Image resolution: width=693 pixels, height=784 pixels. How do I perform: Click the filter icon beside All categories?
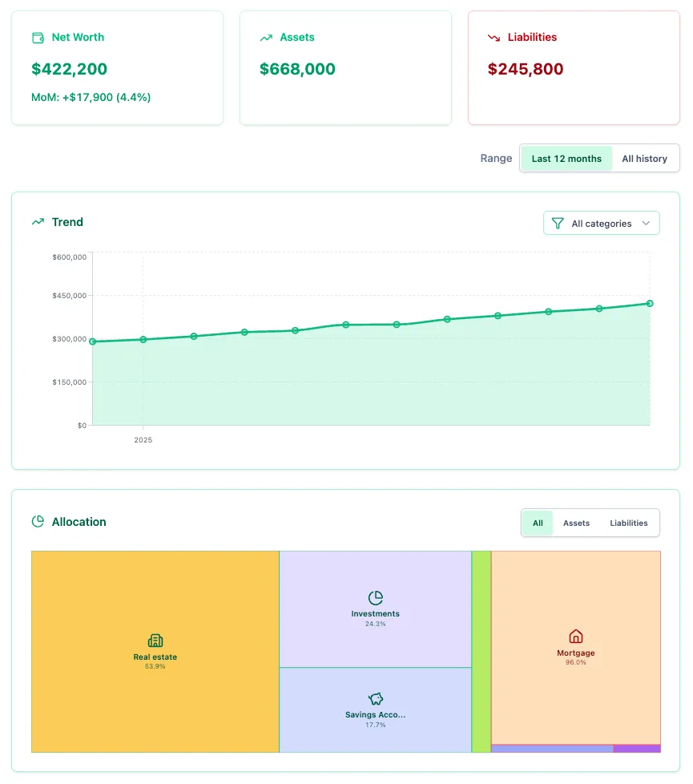point(557,223)
